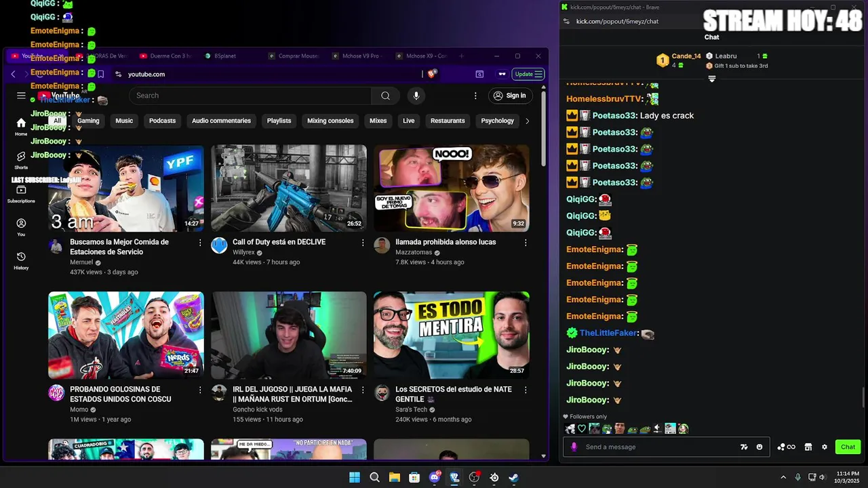This screenshot has height=488, width=868.
Task: Click the Brave Shields lion icon
Action: tap(432, 74)
